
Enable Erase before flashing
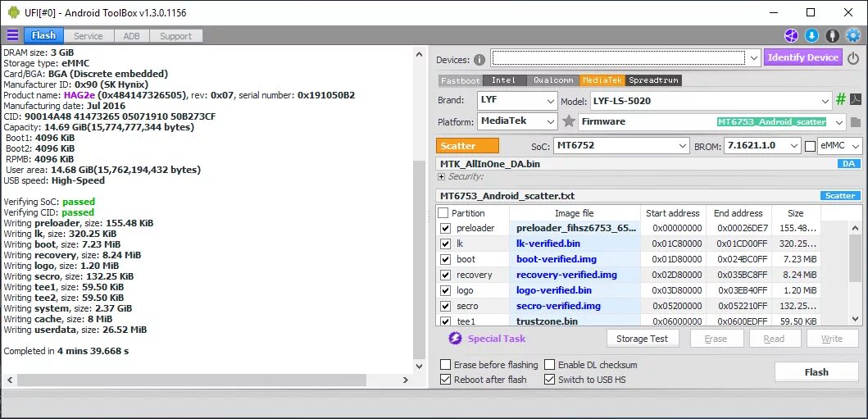tap(445, 365)
